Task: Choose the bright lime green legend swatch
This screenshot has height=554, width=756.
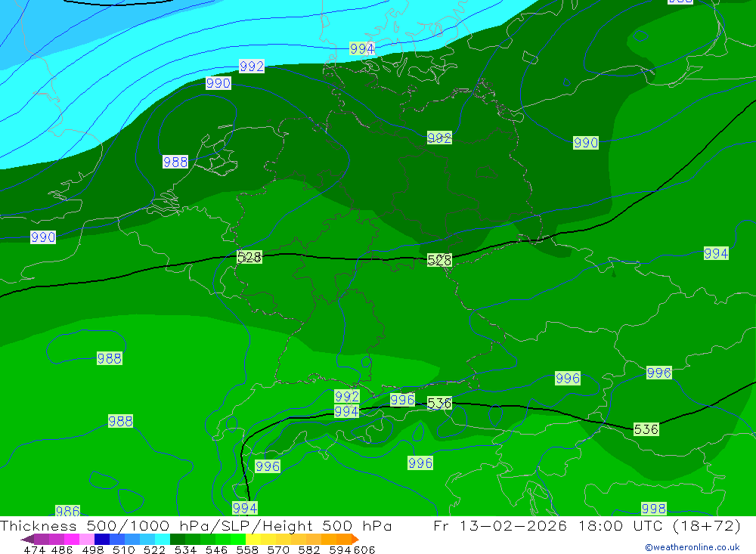Action: click(238, 539)
